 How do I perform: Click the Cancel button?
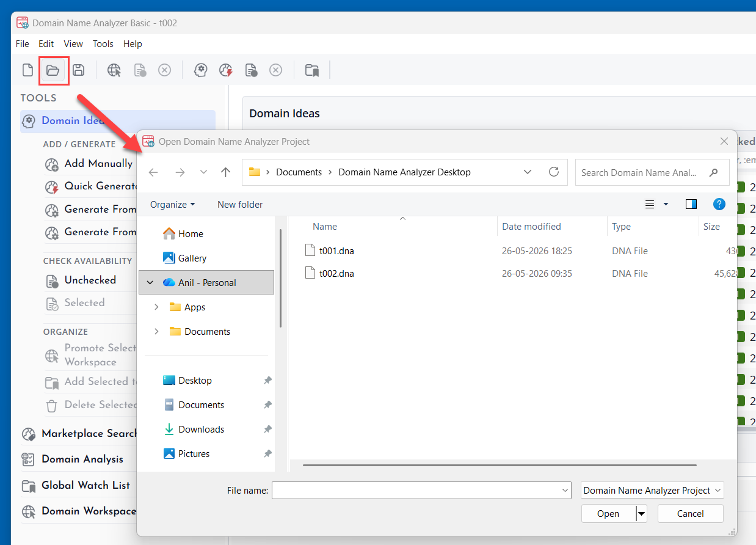[x=691, y=514]
